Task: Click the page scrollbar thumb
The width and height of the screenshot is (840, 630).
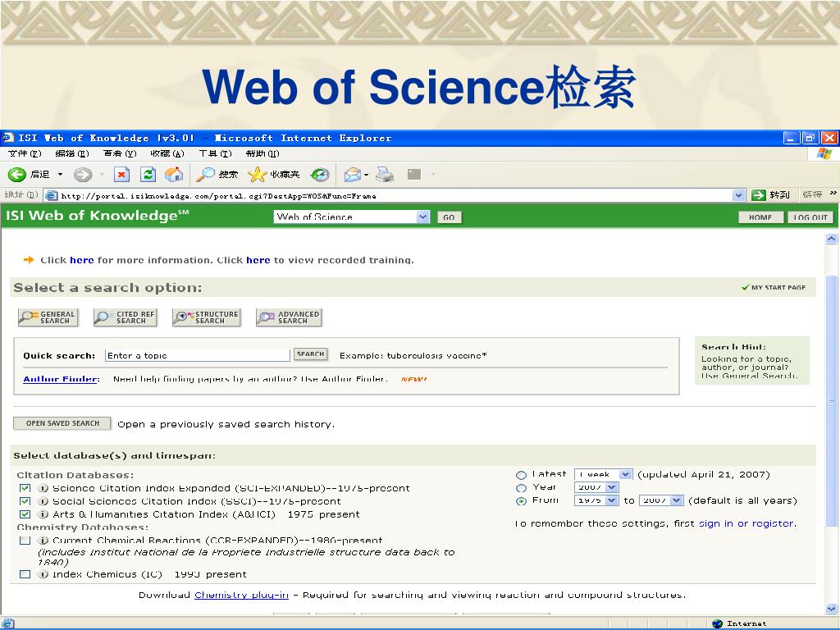Action: [x=832, y=400]
